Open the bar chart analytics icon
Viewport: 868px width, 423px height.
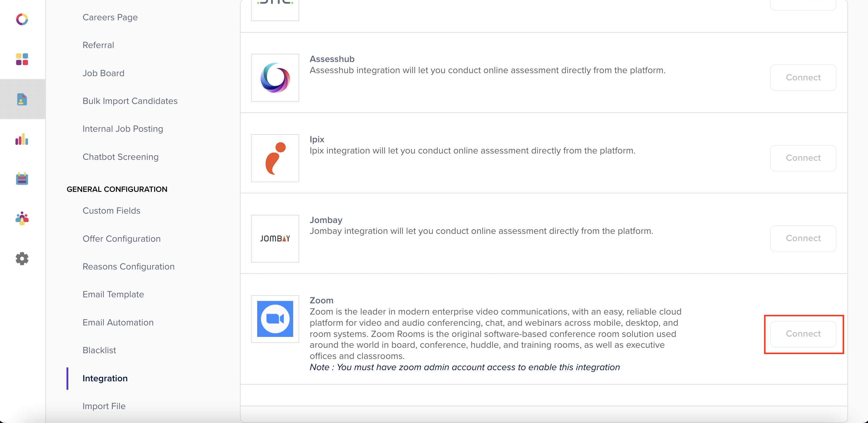tap(22, 139)
